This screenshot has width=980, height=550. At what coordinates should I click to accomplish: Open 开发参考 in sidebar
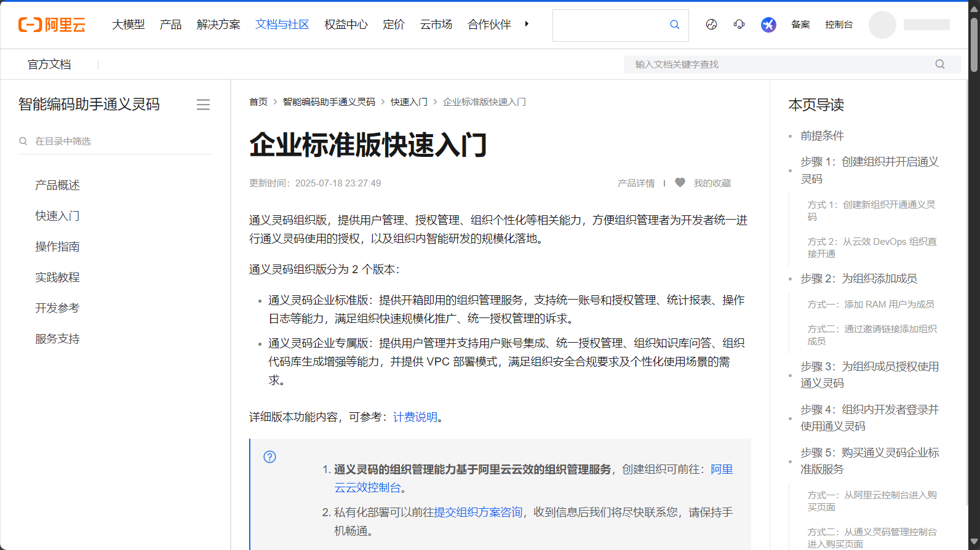coord(57,308)
